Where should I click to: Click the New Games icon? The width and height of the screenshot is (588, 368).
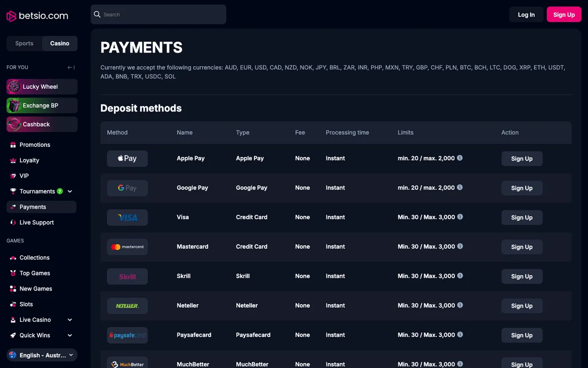point(13,289)
